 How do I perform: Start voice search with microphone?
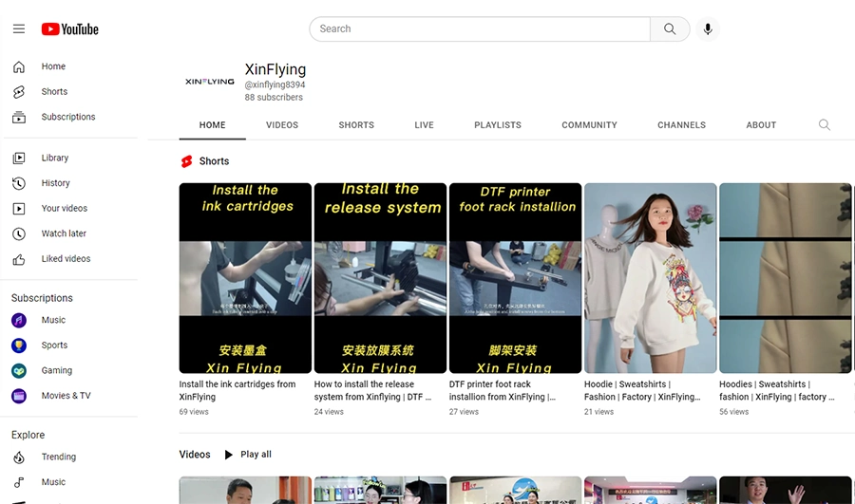[x=708, y=28]
